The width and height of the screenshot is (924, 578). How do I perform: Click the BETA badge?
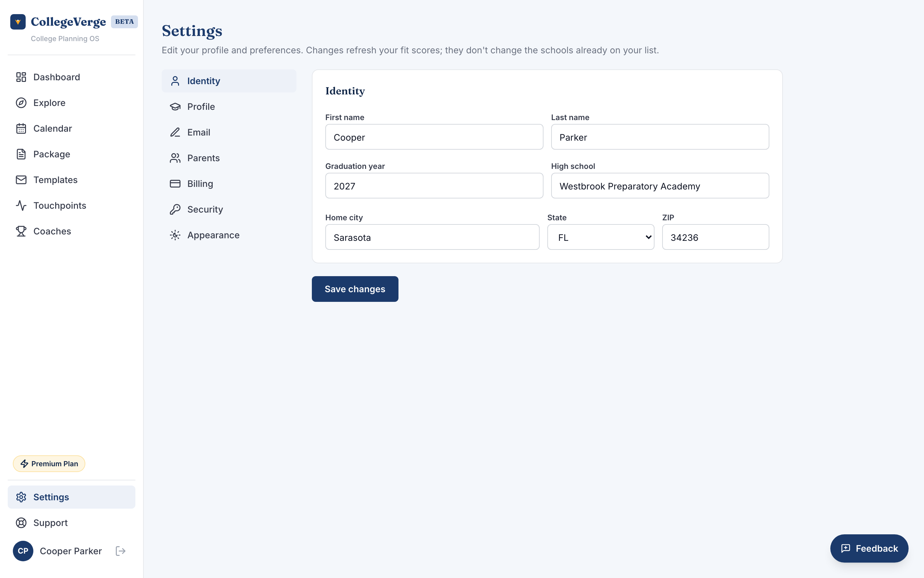coord(124,22)
